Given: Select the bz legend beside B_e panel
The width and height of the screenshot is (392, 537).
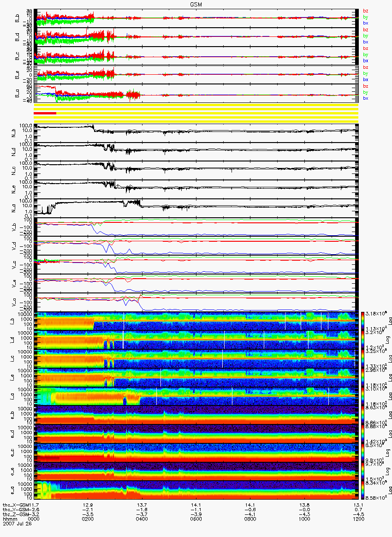Looking at the screenshot, I should (x=366, y=67).
